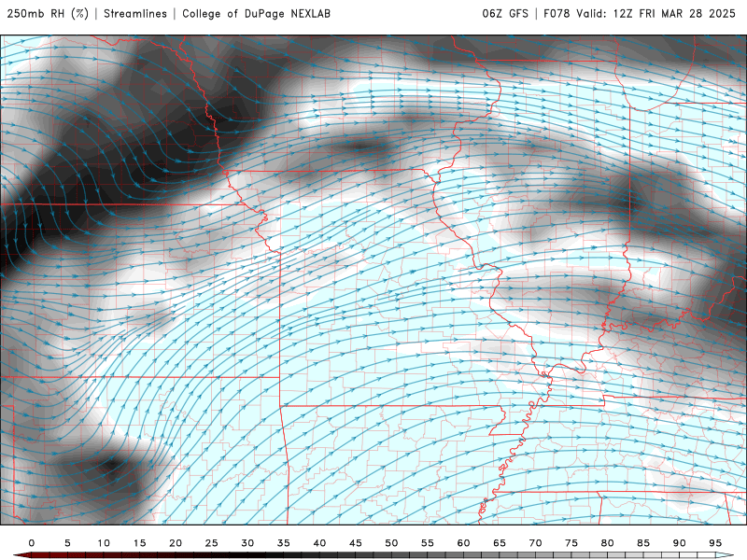747x560 pixels.
Task: Click the colorbar label "30"
Action: pos(247,543)
